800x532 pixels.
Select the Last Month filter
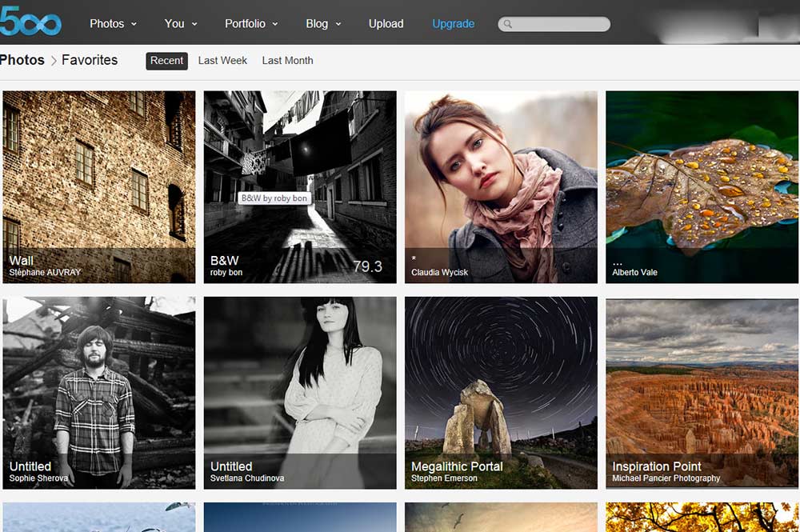[288, 61]
